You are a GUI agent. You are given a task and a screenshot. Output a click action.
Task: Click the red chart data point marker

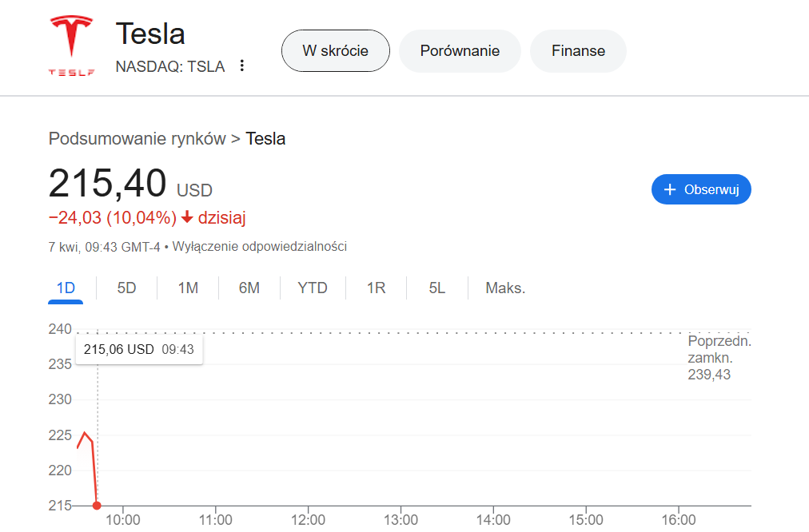(97, 505)
